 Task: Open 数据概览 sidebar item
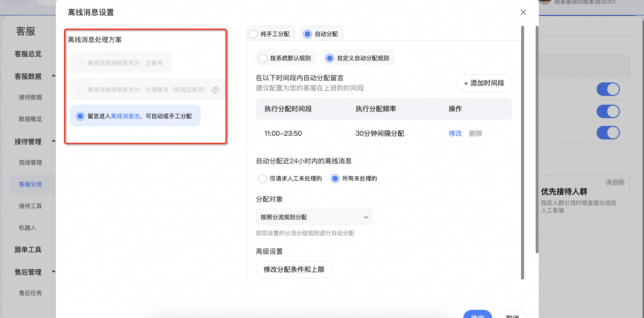[x=30, y=119]
